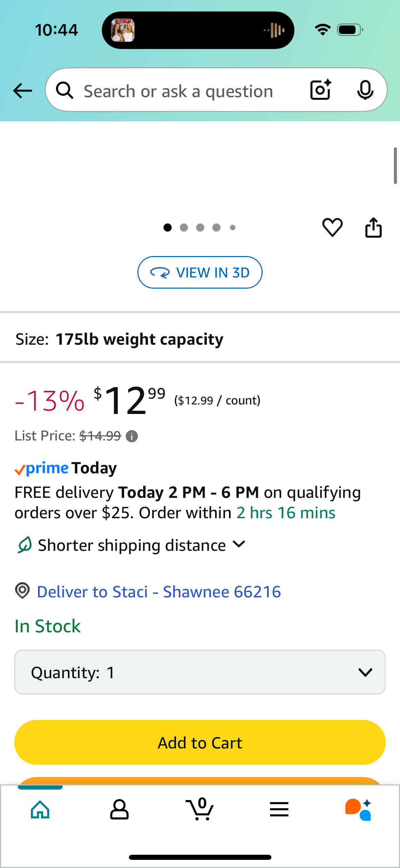Select the fourth image carousel dot
The image size is (400, 868).
click(x=216, y=228)
